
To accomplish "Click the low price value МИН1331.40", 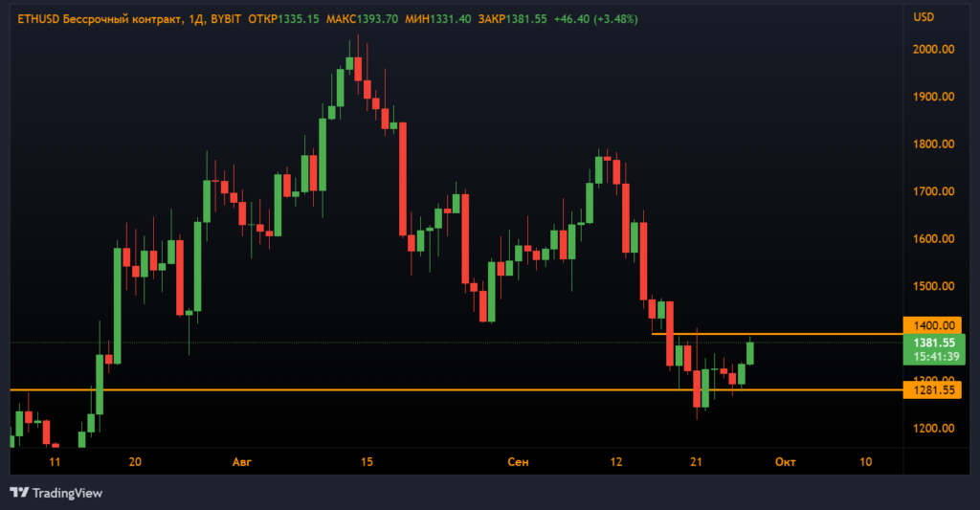I will point(438,19).
